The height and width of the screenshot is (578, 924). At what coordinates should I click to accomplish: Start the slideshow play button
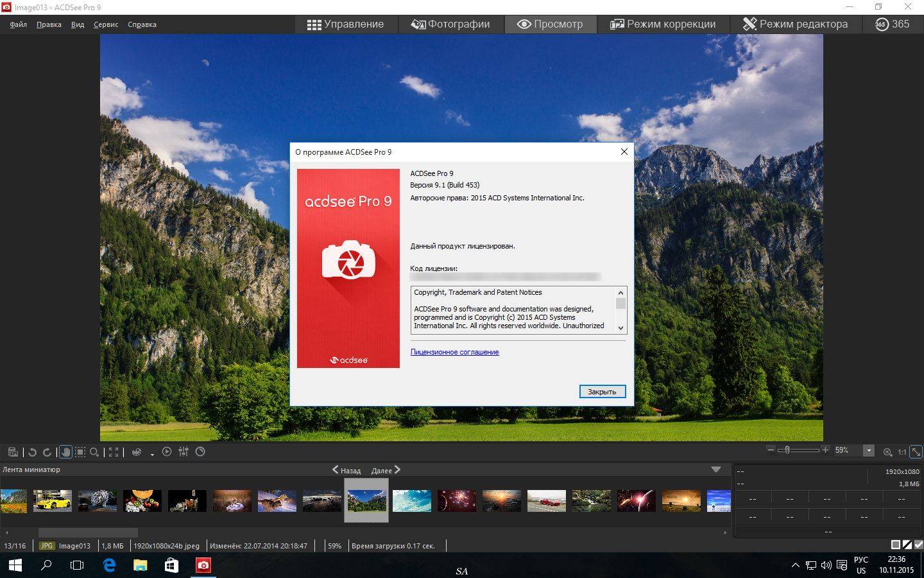coord(167,451)
